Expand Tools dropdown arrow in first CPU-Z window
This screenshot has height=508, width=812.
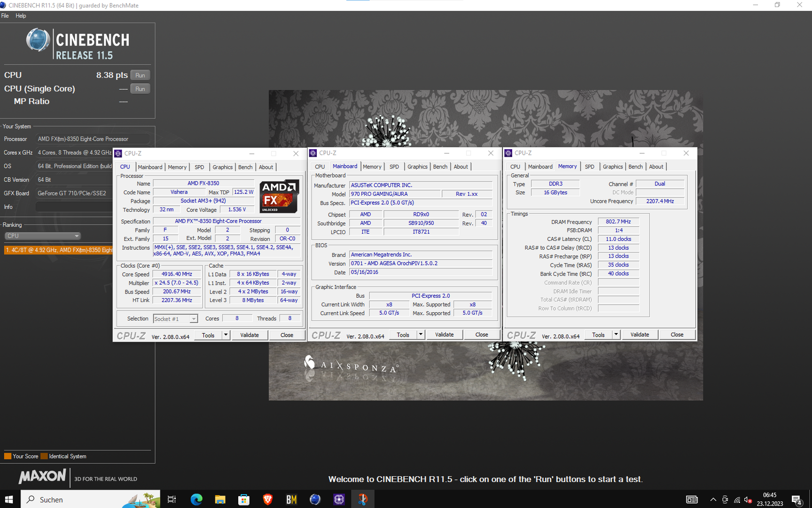point(226,335)
